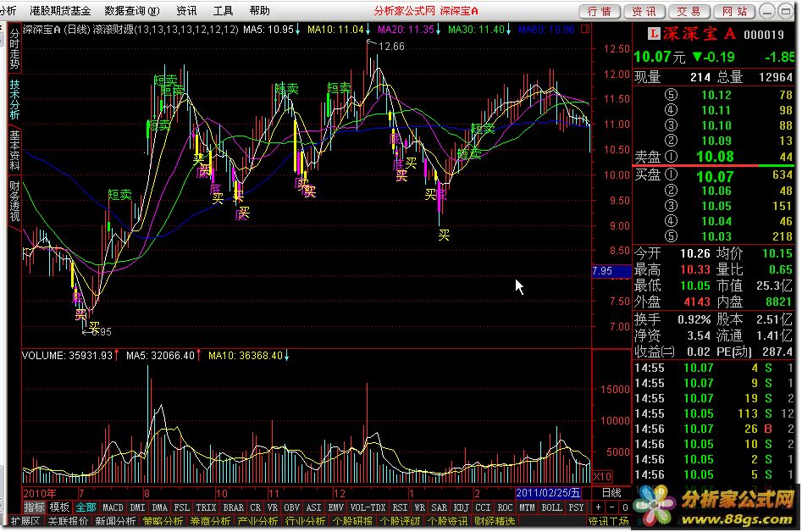Open the 工具 menu

[x=223, y=11]
